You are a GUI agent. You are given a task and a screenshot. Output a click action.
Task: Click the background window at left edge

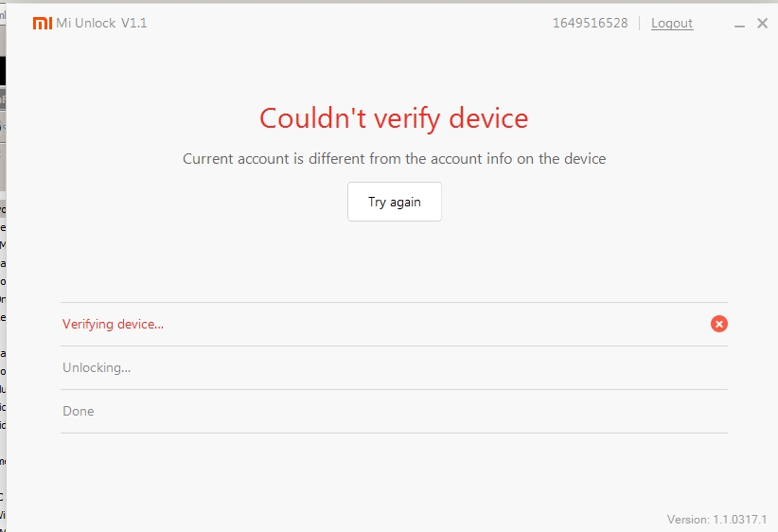pyautogui.click(x=3, y=284)
